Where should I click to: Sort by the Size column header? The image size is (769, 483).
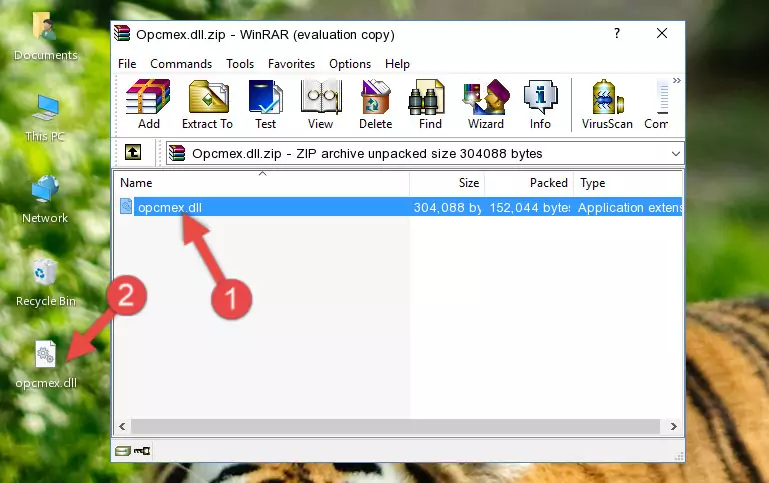point(447,183)
